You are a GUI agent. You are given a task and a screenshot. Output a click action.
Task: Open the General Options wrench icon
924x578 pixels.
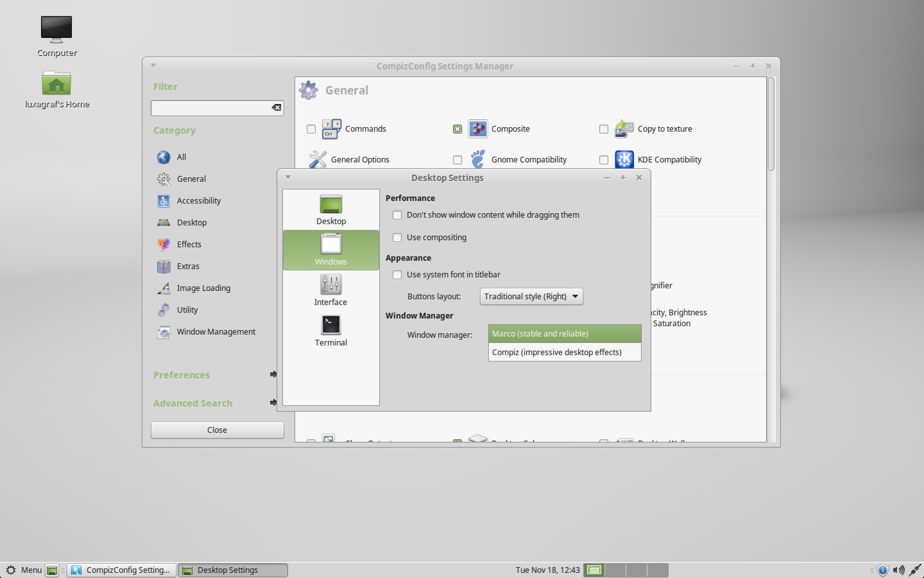tap(318, 159)
